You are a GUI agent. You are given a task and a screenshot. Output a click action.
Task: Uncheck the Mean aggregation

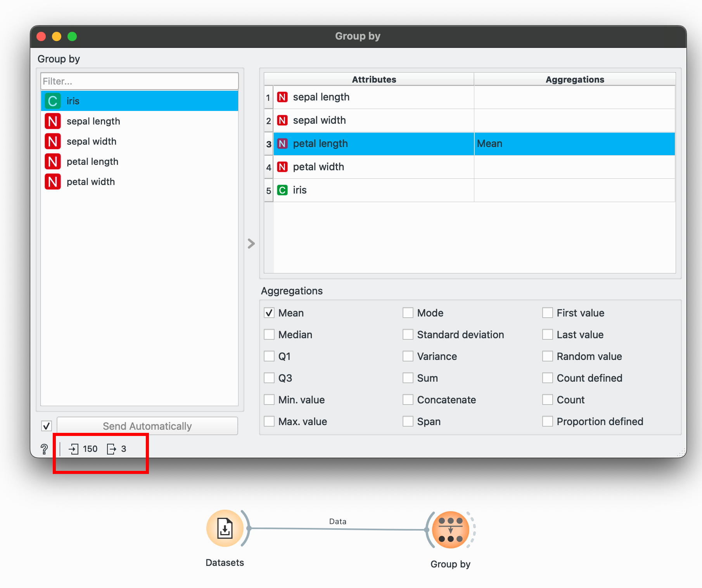point(269,313)
